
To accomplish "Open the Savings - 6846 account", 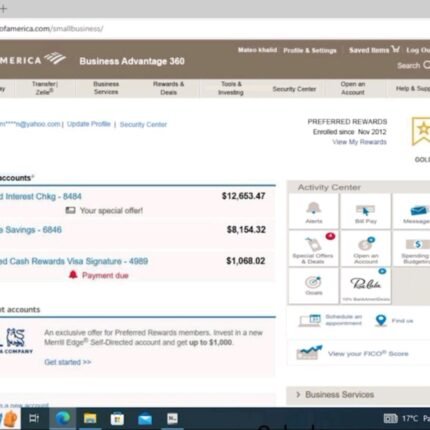I will [31, 230].
